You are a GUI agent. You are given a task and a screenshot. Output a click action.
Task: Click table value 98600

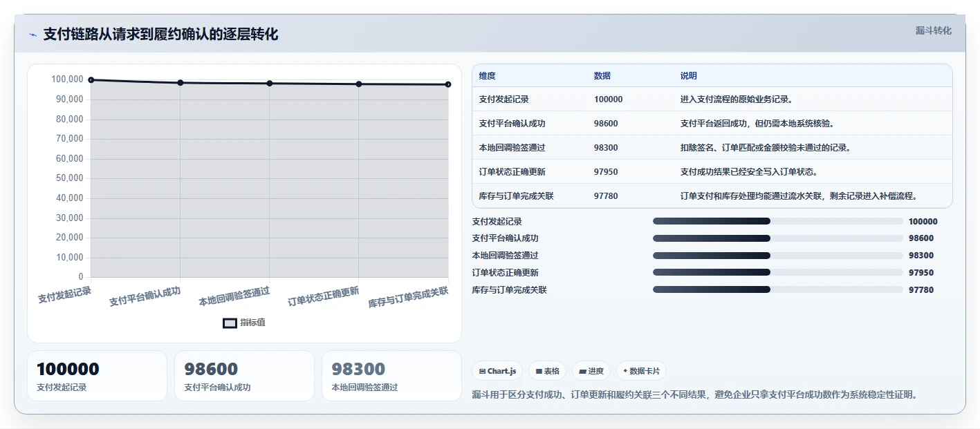pyautogui.click(x=606, y=124)
